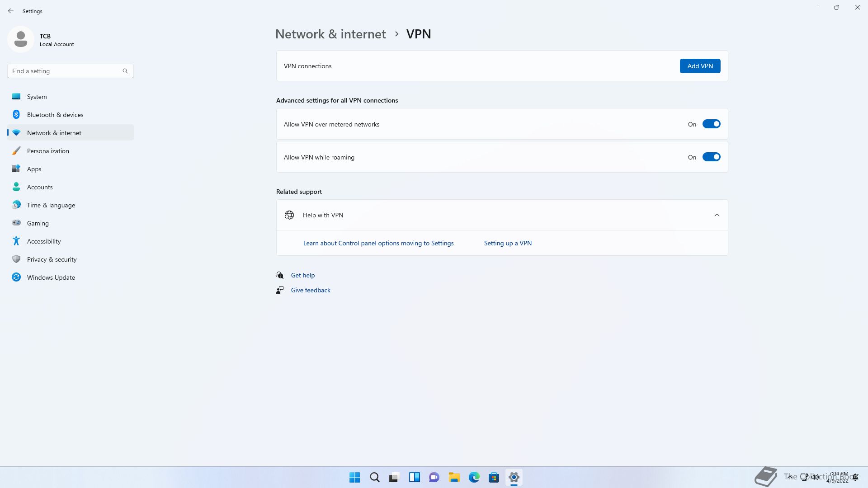Click the Gaming controller icon
This screenshot has width=868, height=488.
pos(16,223)
